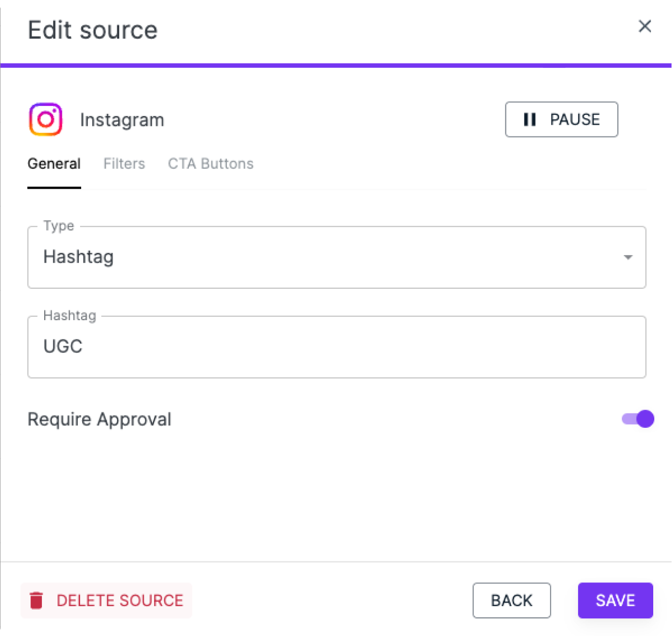This screenshot has width=672, height=636.
Task: Click the Type field label
Action: [59, 226]
